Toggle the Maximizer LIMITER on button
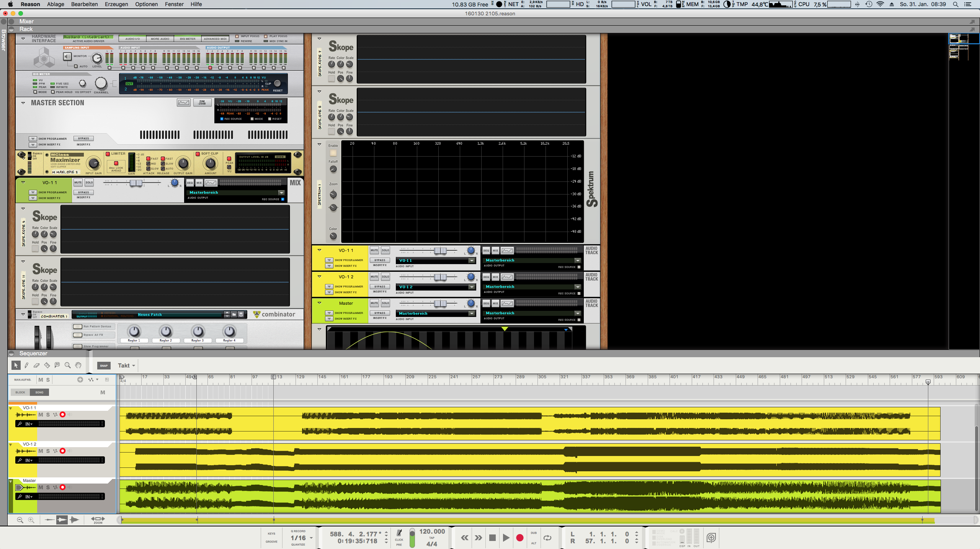The image size is (980, 549). [108, 154]
